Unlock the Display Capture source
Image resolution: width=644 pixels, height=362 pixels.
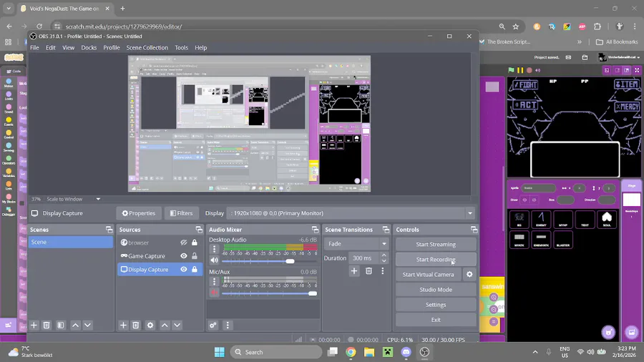coord(195,269)
